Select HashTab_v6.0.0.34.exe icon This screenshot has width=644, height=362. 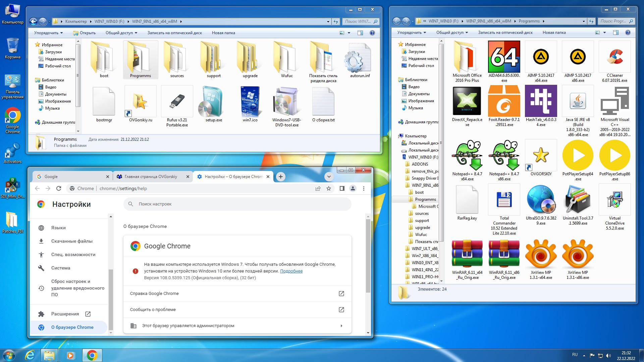(541, 101)
